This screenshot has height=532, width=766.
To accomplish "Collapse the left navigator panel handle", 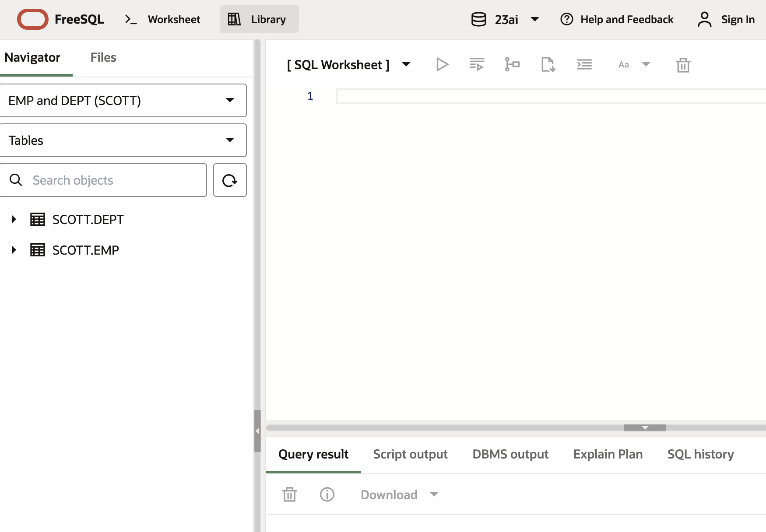I will (x=257, y=431).
